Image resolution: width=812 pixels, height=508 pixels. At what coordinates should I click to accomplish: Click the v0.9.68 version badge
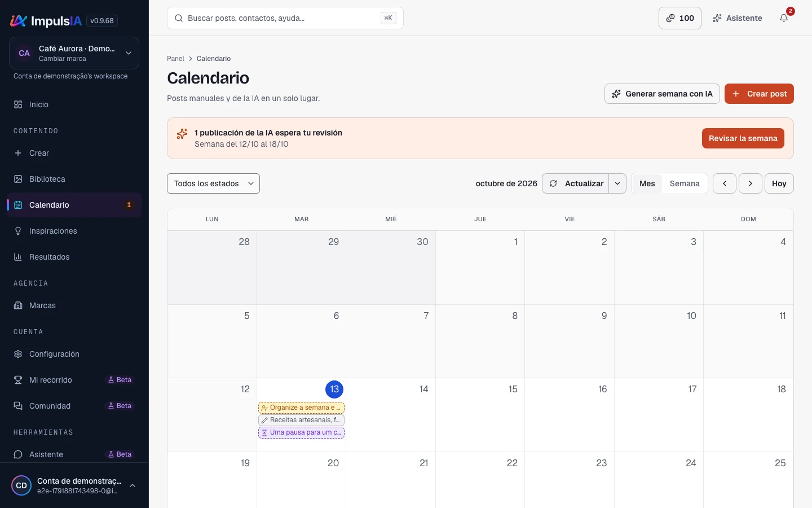[102, 21]
